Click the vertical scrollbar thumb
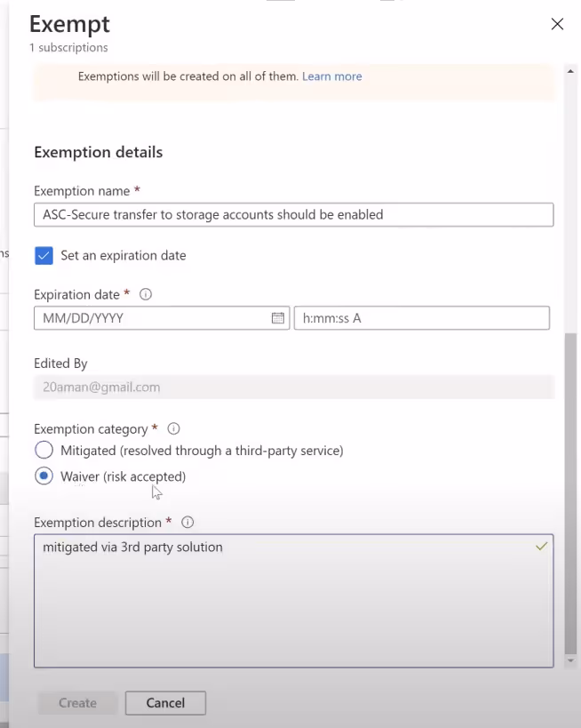Screen dimensions: 581x728 click(570, 493)
